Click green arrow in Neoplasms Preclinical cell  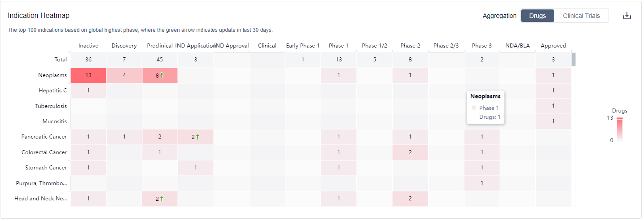click(162, 76)
